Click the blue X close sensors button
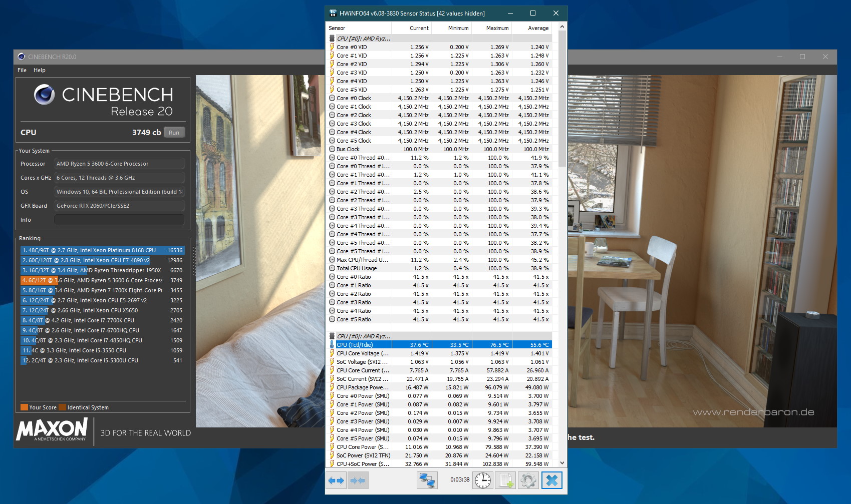The image size is (851, 504). coord(551,480)
